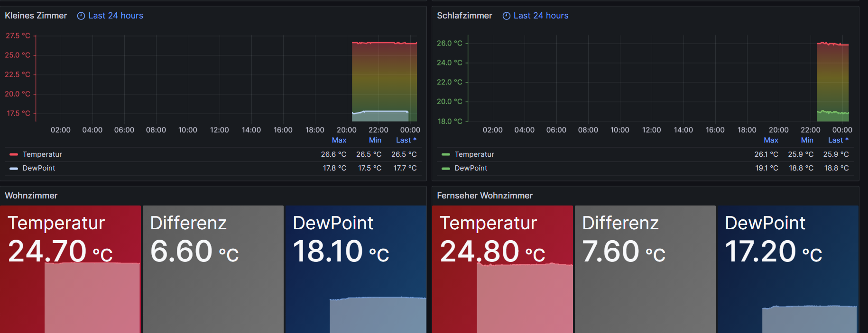Open Kleines Zimmer panel title menu
The width and height of the screenshot is (868, 333).
tap(36, 16)
